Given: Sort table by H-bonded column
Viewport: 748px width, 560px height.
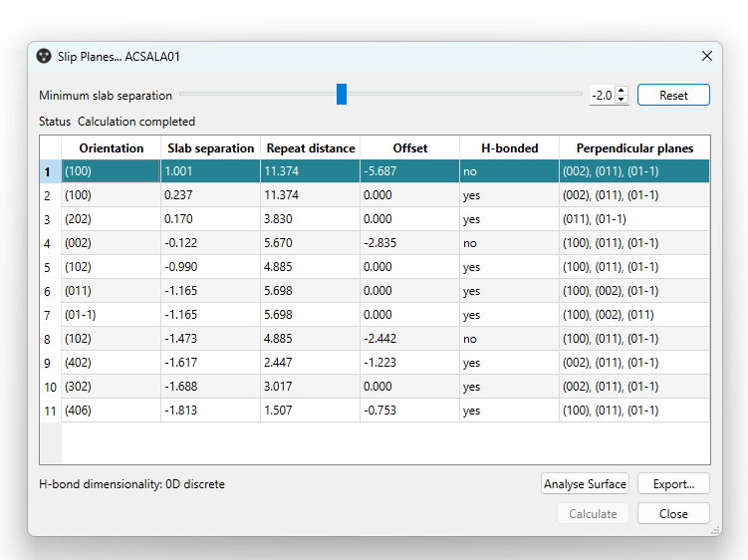Looking at the screenshot, I should [509, 148].
